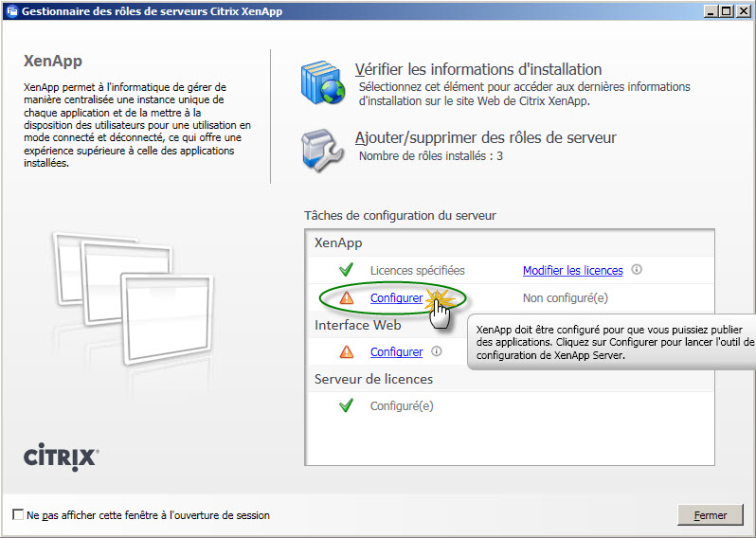Click warning triangle in Interface Web row
The image size is (756, 538).
(346, 352)
